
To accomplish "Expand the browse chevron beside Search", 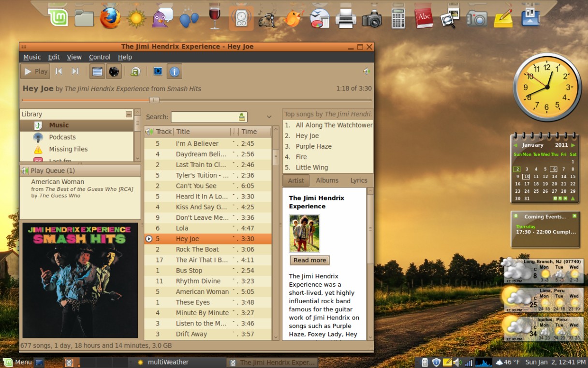I will [269, 117].
